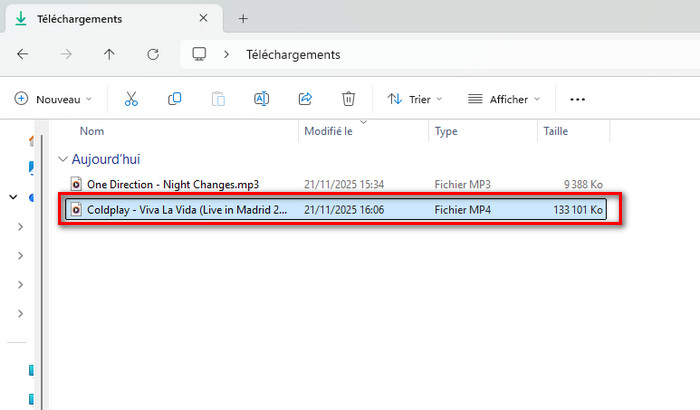Collapse the Aujourd'hui group

click(64, 159)
